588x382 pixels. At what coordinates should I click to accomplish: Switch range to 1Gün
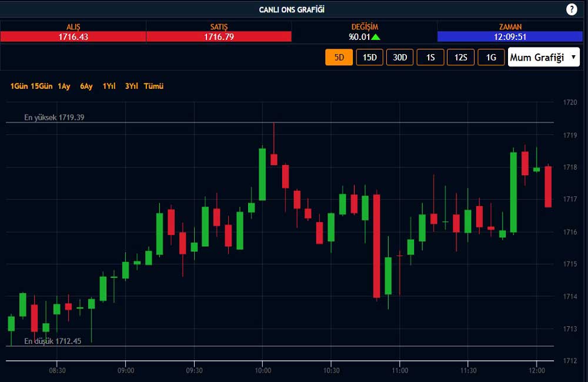[x=19, y=86]
